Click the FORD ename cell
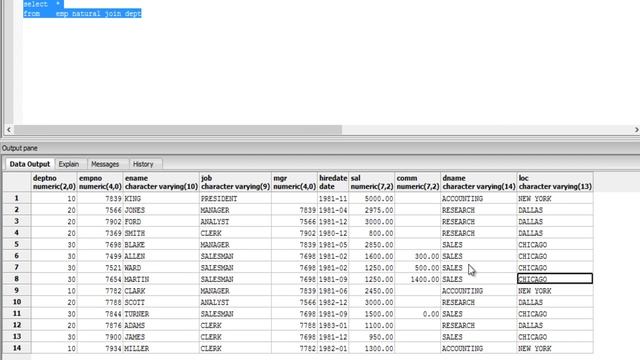Image resolution: width=640 pixels, height=360 pixels. tap(161, 222)
